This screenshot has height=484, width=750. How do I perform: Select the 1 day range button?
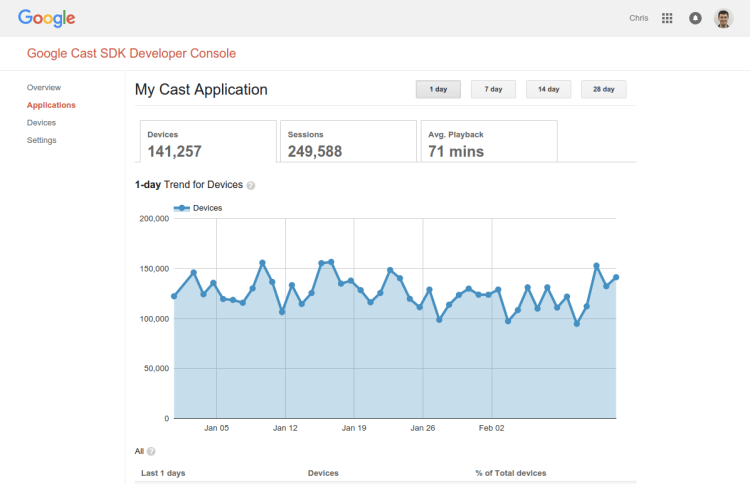[x=438, y=89]
